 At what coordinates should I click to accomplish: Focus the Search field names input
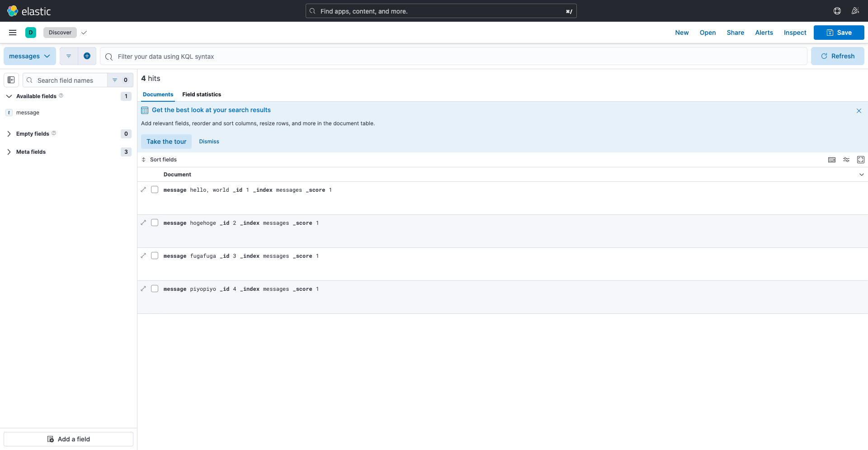(65, 80)
